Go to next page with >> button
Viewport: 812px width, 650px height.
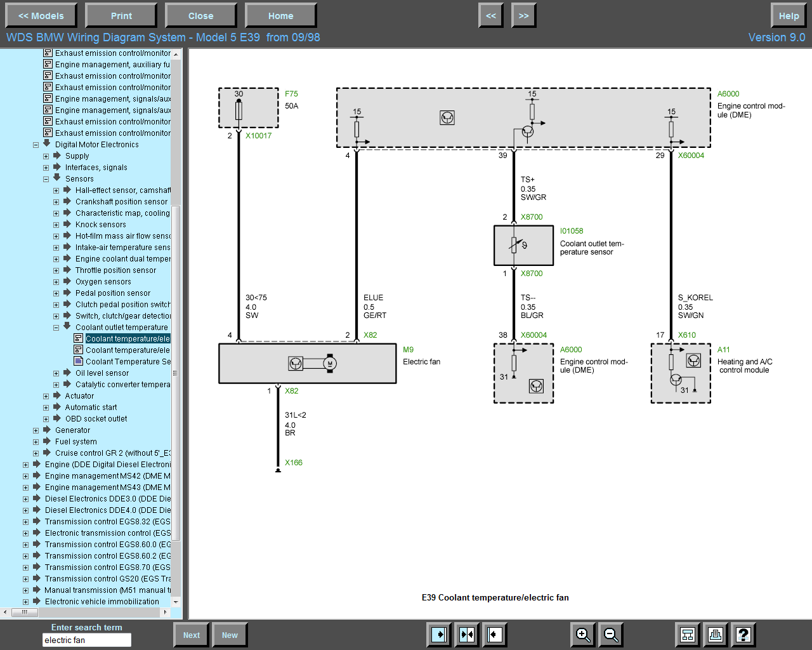tap(524, 15)
